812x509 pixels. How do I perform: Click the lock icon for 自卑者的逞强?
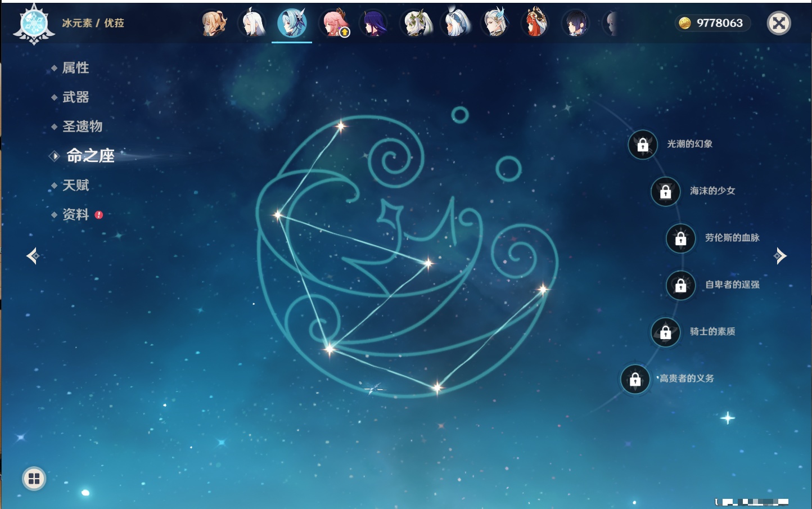681,285
